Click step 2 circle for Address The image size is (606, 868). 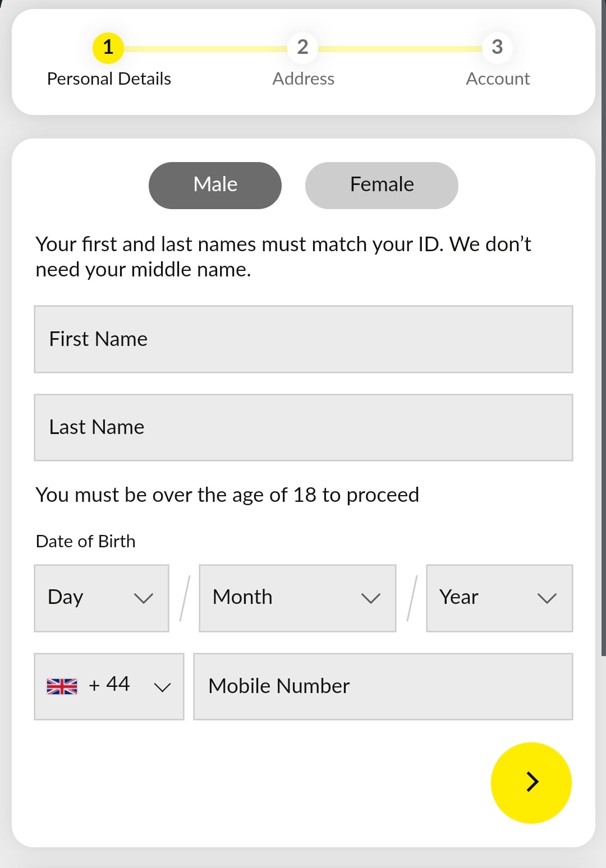pyautogui.click(x=302, y=48)
